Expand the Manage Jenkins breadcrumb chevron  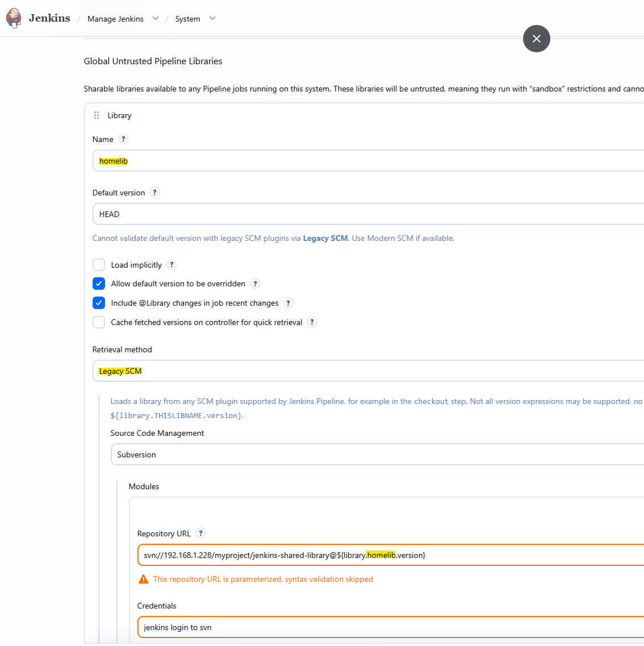(155, 19)
